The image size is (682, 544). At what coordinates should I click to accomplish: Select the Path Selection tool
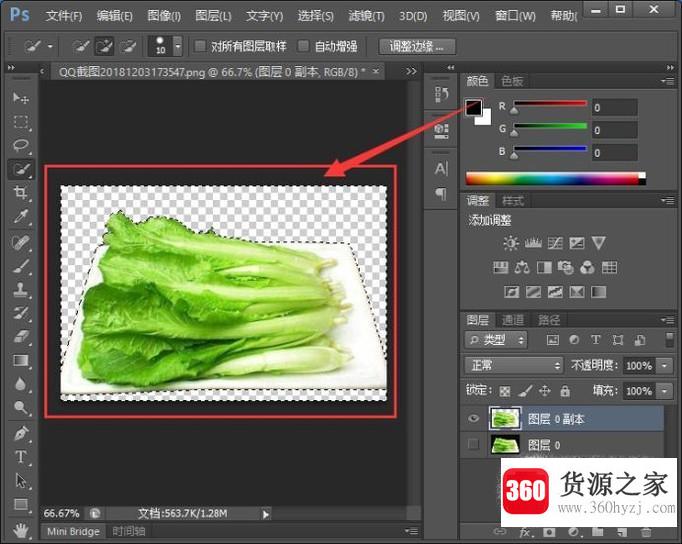(x=20, y=481)
